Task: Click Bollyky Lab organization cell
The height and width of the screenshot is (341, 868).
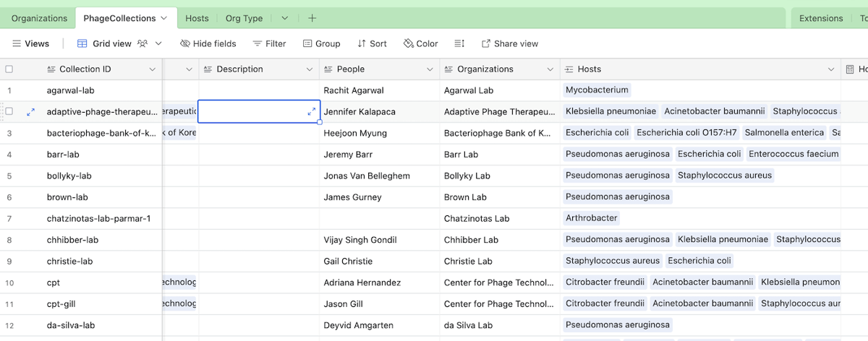Action: pyautogui.click(x=500, y=176)
